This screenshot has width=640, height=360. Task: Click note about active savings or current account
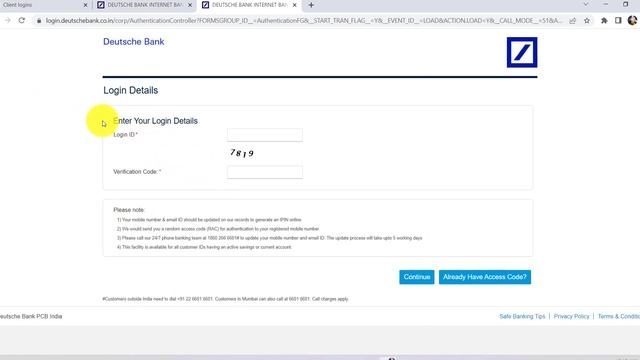pyautogui.click(x=204, y=247)
